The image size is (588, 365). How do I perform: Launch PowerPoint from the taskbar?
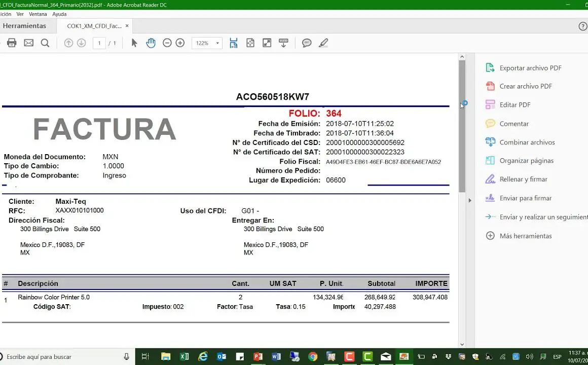[258, 357]
